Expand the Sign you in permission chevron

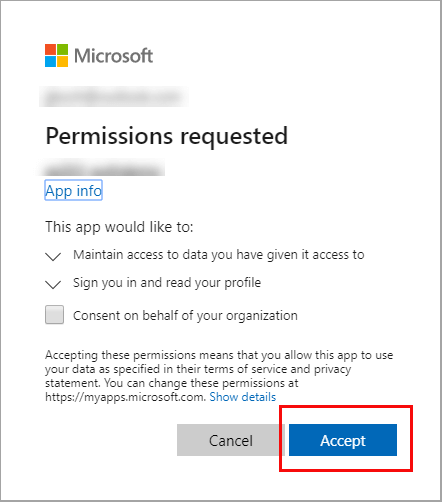point(53,284)
